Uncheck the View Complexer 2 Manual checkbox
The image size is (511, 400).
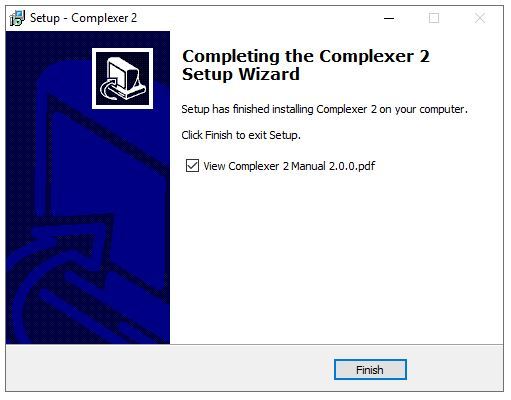(192, 166)
